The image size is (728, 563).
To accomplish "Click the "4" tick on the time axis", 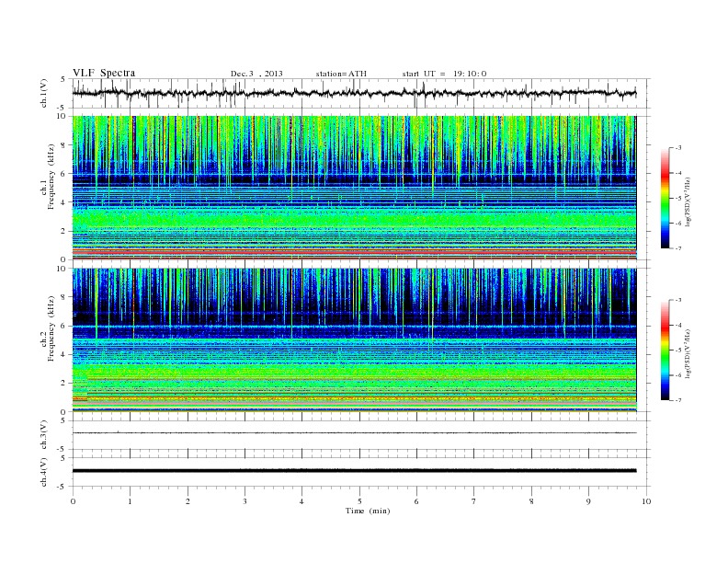I will tap(301, 501).
